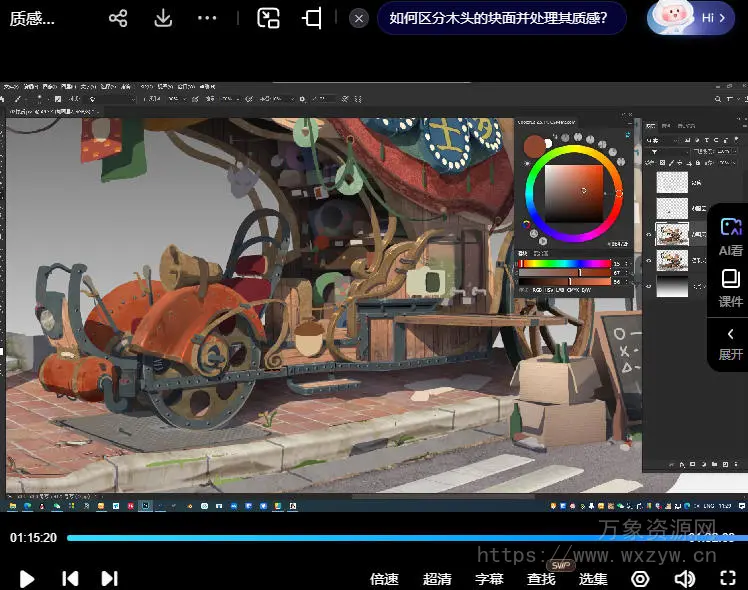The height and width of the screenshot is (590, 748).
Task: Click the video progress bar
Action: point(400,538)
